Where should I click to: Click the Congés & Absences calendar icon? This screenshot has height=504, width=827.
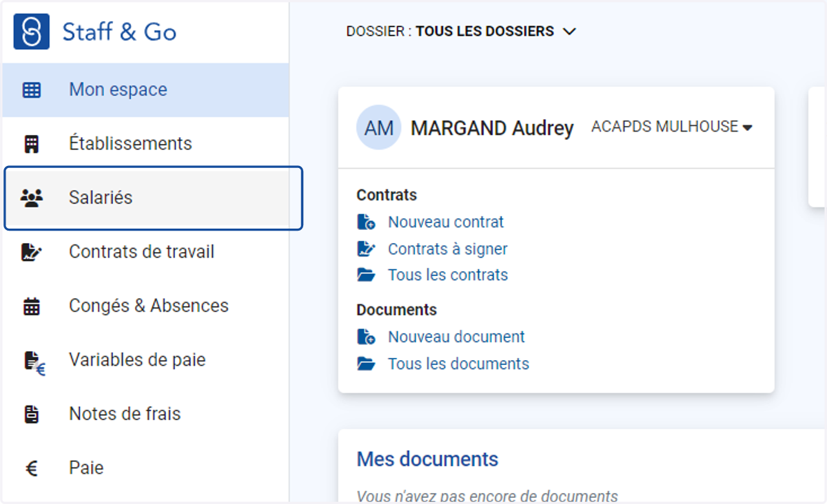tap(32, 306)
